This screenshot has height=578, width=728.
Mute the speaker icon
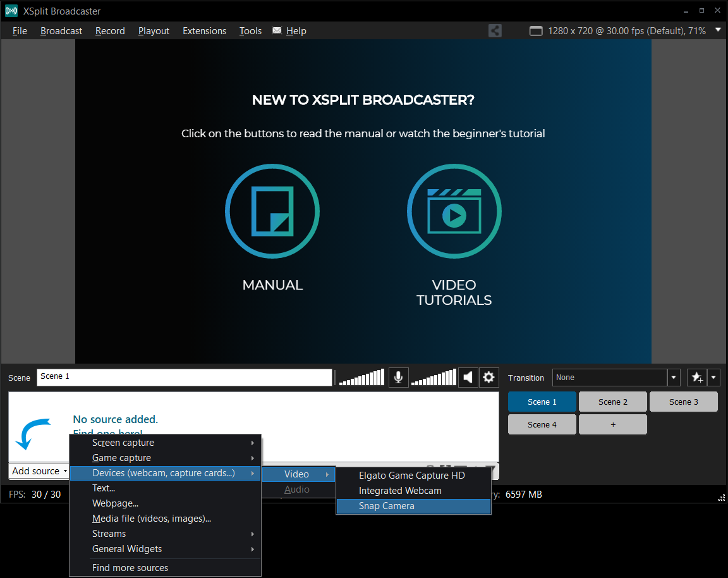tap(468, 378)
